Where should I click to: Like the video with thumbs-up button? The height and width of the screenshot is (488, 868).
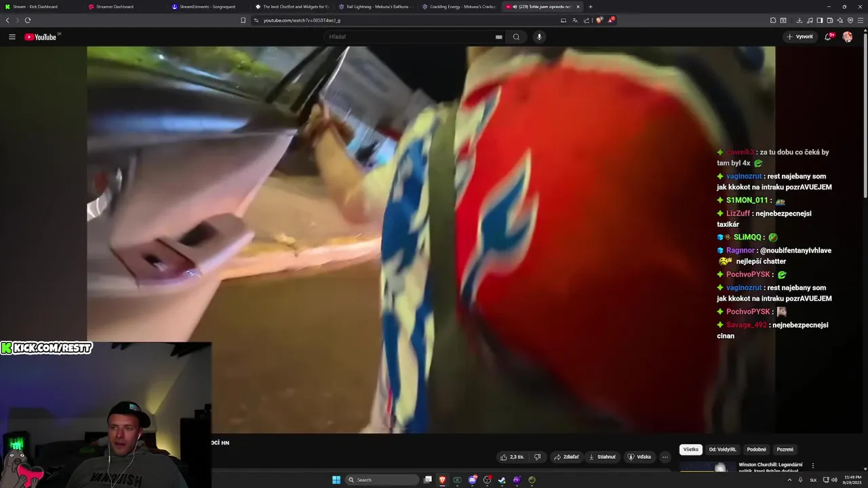point(513,457)
